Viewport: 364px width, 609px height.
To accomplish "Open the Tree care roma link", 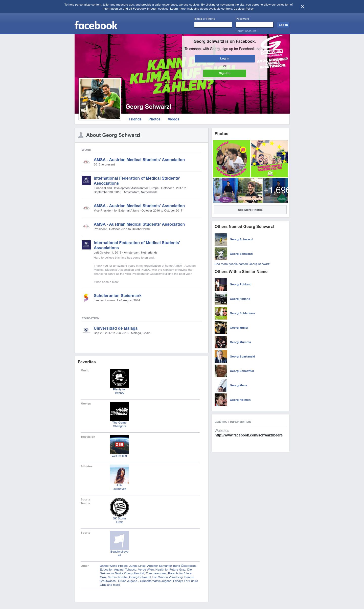I will pos(156,573).
